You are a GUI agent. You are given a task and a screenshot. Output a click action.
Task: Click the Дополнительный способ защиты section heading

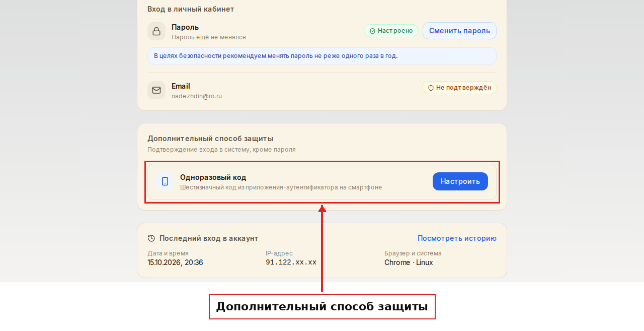(x=210, y=139)
